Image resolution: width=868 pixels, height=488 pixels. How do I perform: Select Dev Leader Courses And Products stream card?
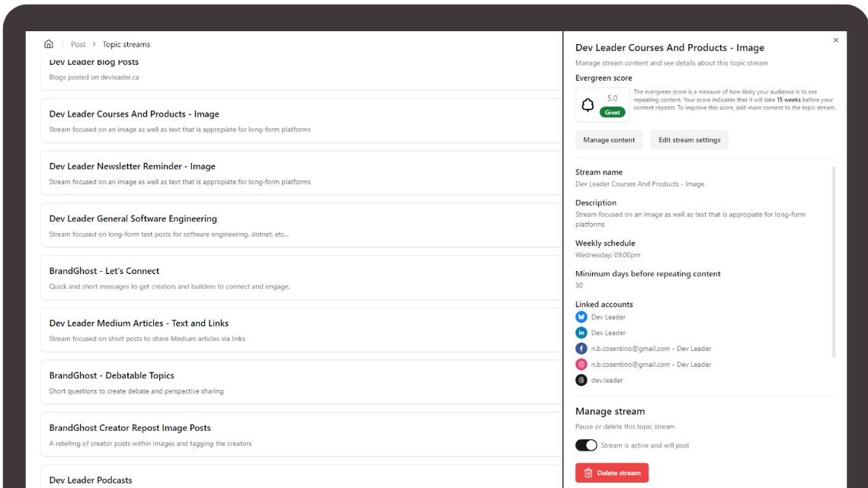(x=302, y=120)
